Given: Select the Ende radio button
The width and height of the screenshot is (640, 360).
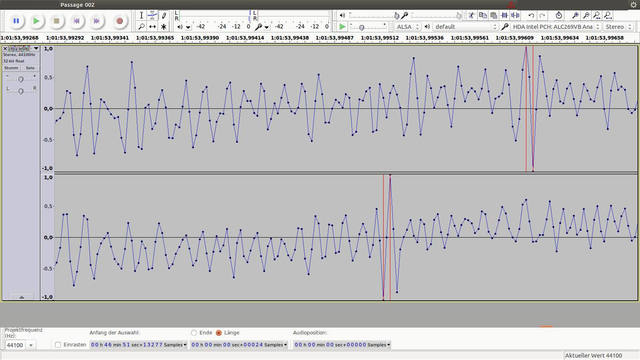Looking at the screenshot, I should 194,333.
